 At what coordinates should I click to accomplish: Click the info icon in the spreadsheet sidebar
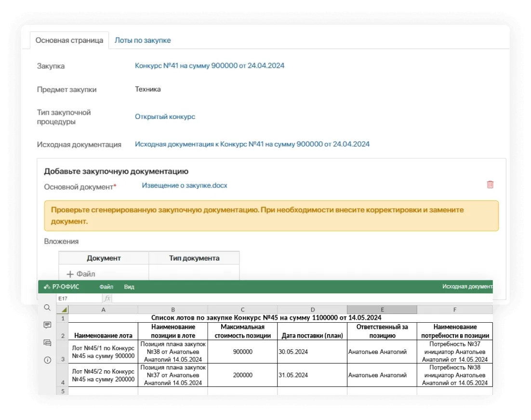click(47, 360)
